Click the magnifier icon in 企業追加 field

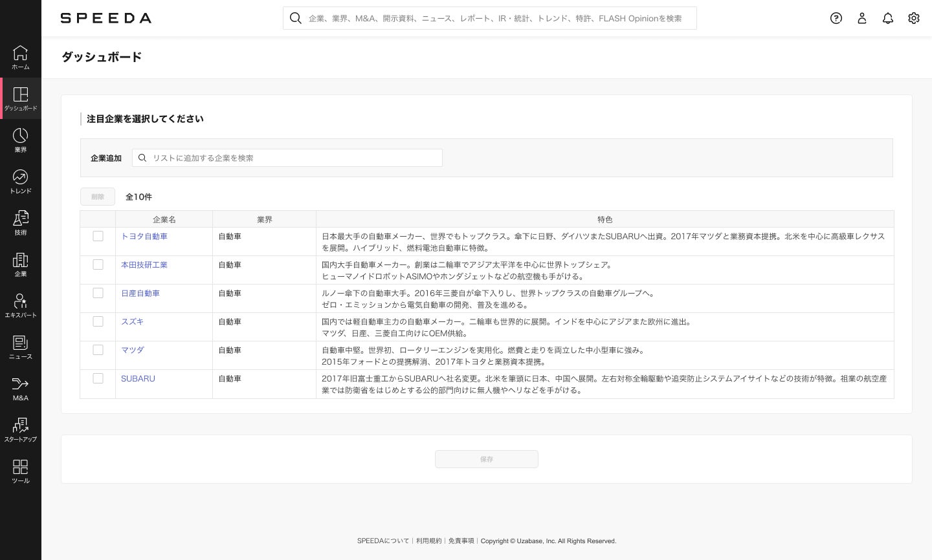(x=142, y=158)
